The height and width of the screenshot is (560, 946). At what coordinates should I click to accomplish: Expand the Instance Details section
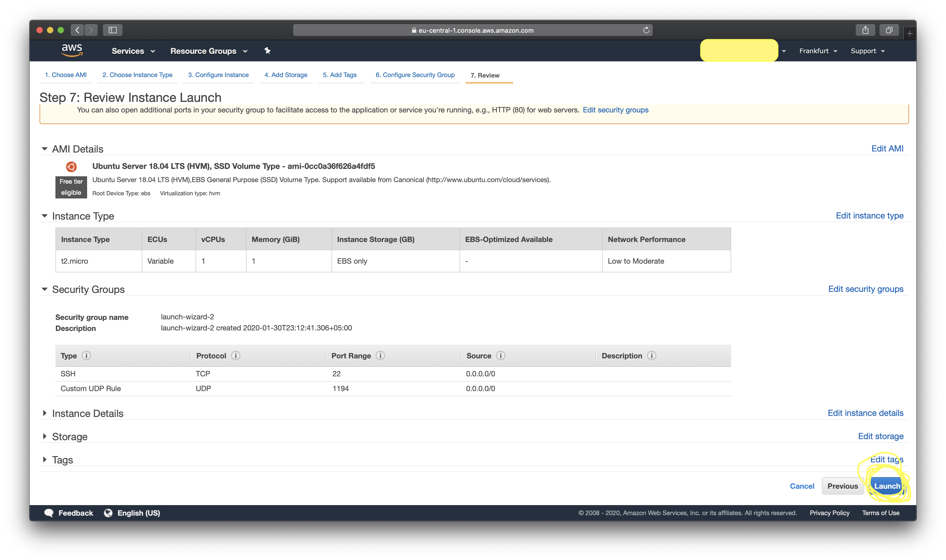[45, 413]
